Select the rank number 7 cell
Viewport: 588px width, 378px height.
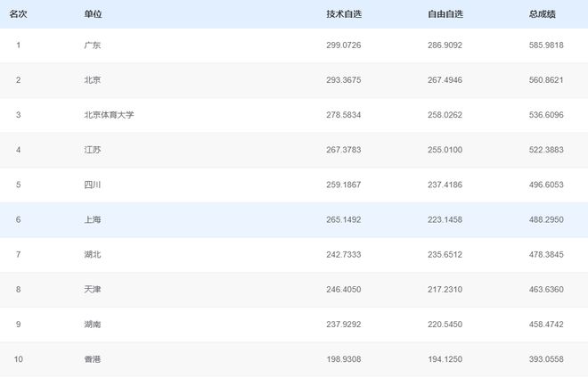point(18,255)
